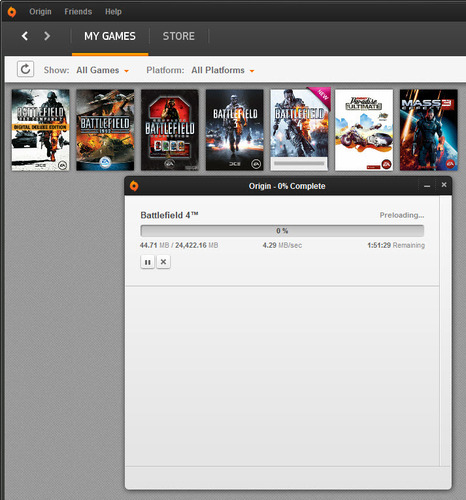Select the Burnout Paradise Ultimate cover
The height and width of the screenshot is (500, 466).
364,130
